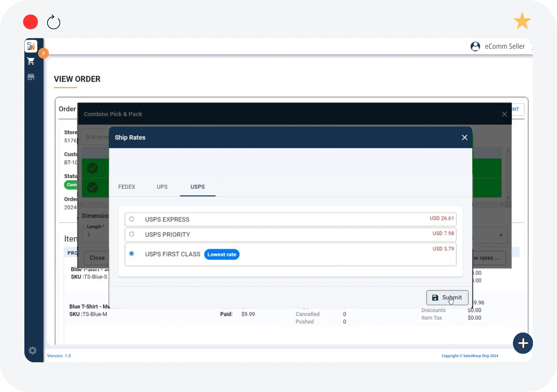This screenshot has width=557, height=392.
Task: Select USPS FIRST CLASS radio option
Action: coord(132,253)
